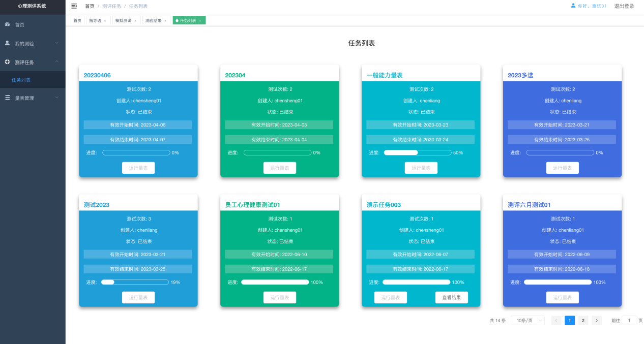Click the dashboard icon beside 首页 in sidebar

pyautogui.click(x=7, y=24)
